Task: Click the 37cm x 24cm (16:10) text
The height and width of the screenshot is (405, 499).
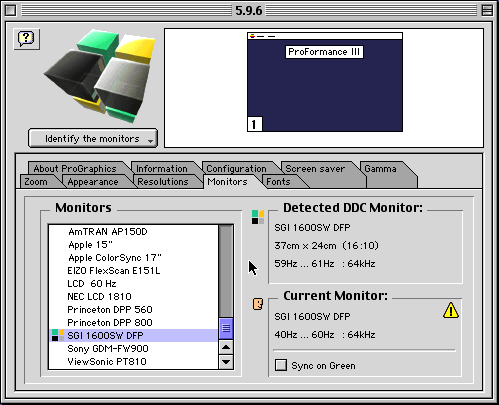Action: click(x=326, y=246)
